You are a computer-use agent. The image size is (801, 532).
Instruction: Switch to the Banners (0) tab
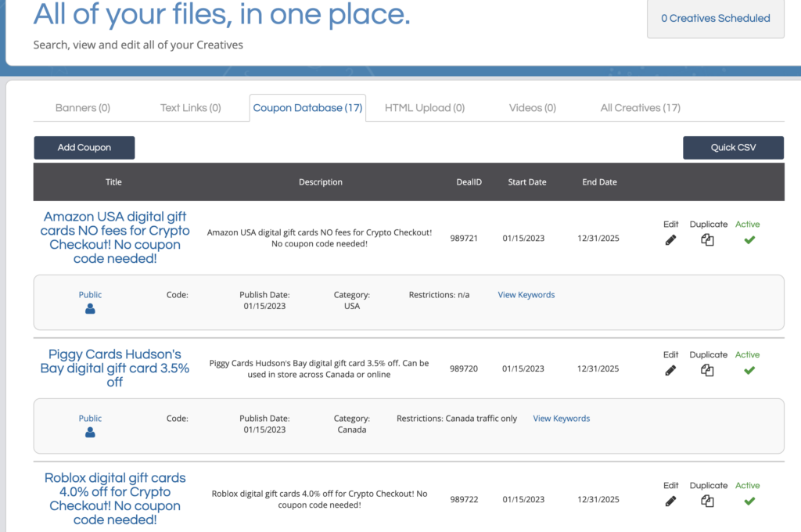tap(83, 108)
